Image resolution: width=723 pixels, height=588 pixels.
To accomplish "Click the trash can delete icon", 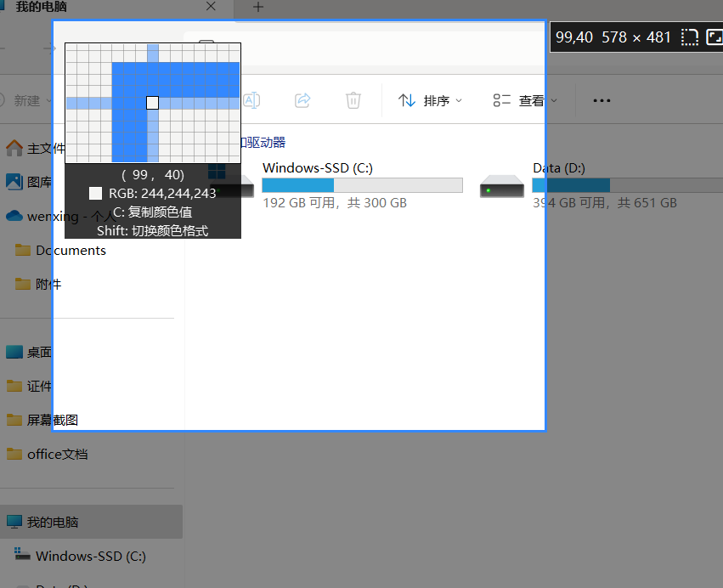I will coord(353,100).
